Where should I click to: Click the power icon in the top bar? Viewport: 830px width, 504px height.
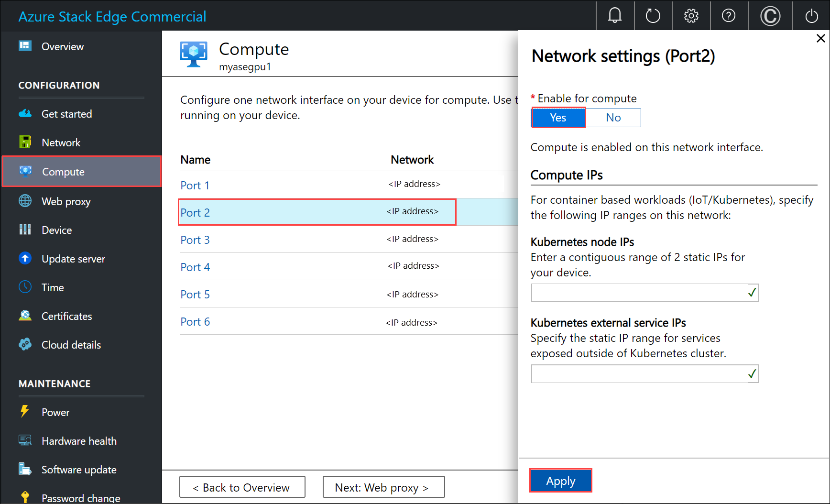[x=811, y=15]
